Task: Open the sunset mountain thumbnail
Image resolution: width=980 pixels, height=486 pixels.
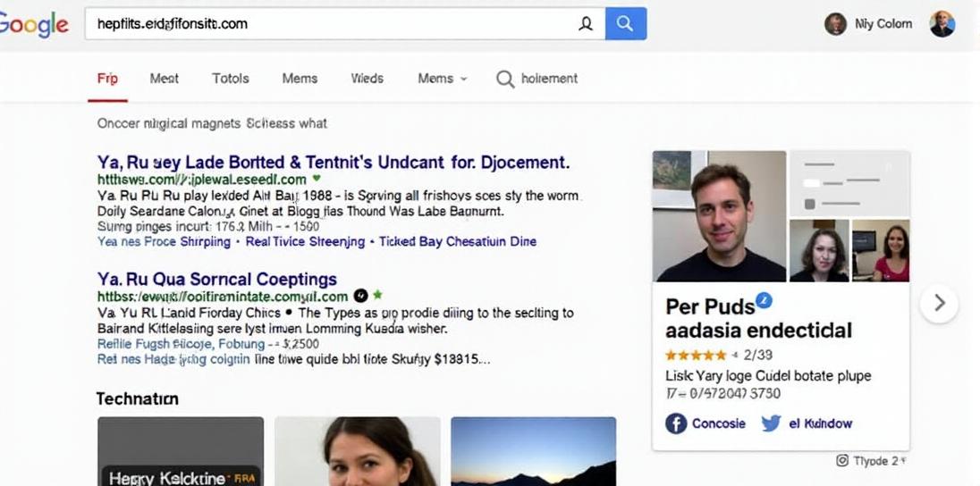Action: pyautogui.click(x=534, y=452)
